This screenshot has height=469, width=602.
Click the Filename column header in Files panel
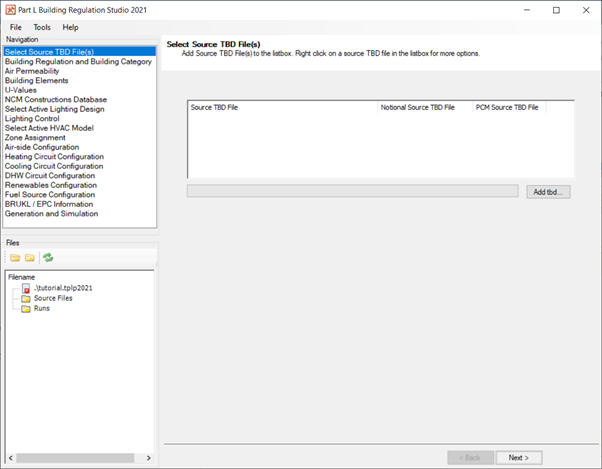pos(22,277)
